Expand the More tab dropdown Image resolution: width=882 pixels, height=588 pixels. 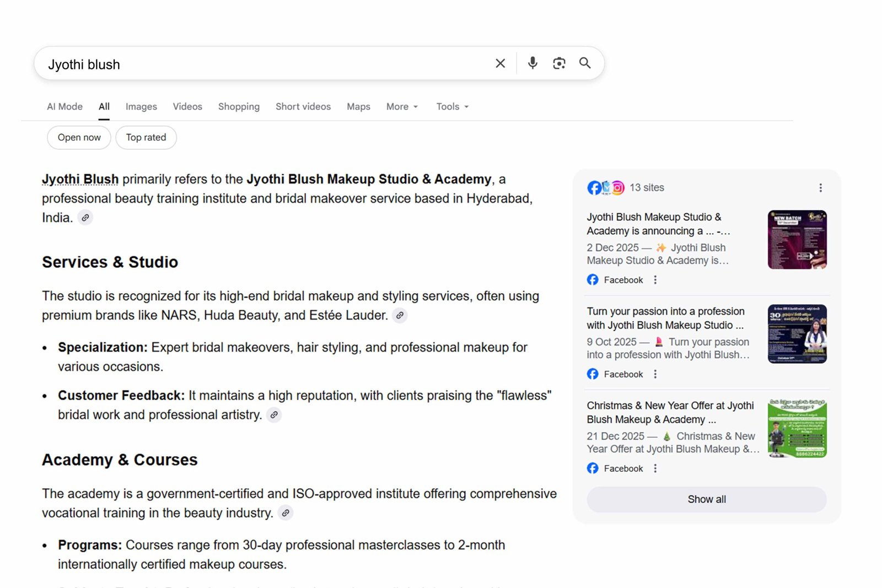pos(401,106)
